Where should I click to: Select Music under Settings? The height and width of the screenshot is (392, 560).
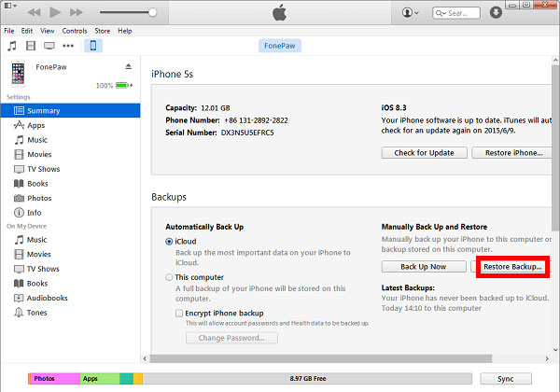[x=70, y=140]
